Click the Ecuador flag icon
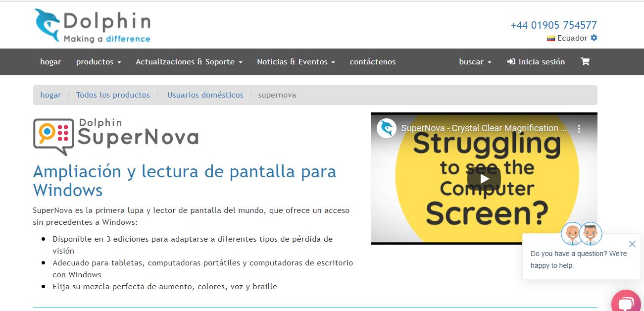 (x=551, y=38)
